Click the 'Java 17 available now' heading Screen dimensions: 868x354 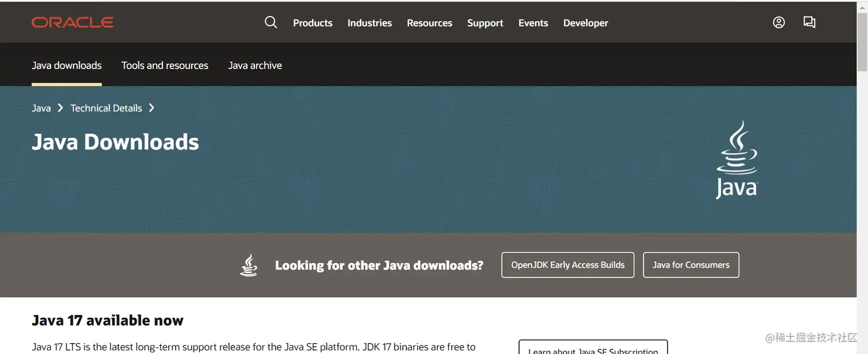[x=107, y=320]
